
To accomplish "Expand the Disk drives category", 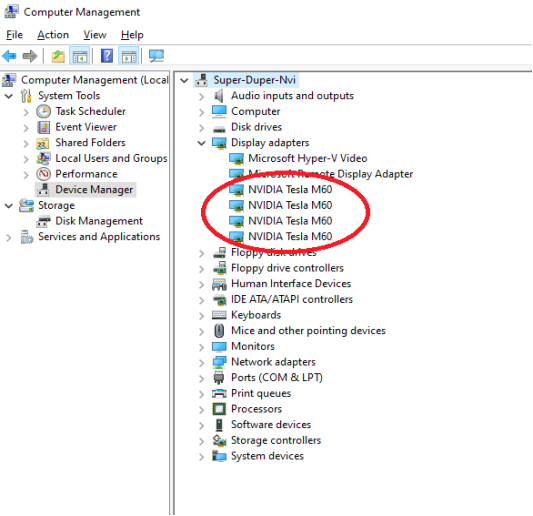I will tap(202, 128).
